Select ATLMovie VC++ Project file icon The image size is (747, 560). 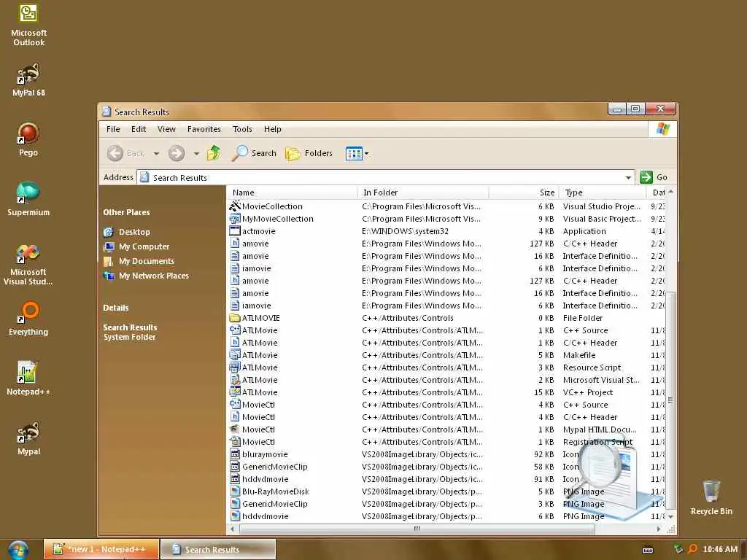(235, 392)
